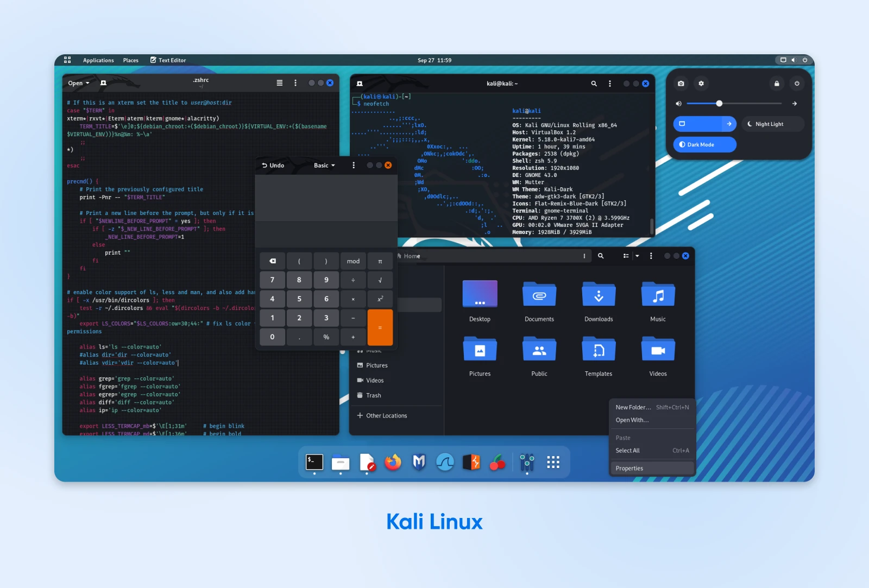Toggle Night Light in quick settings
The width and height of the screenshot is (869, 588).
coord(772,124)
